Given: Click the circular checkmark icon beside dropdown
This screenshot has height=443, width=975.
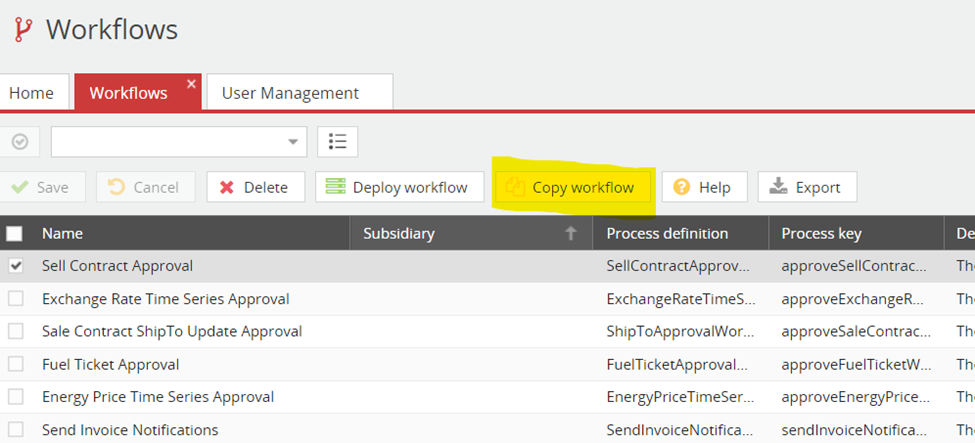Looking at the screenshot, I should [x=20, y=142].
